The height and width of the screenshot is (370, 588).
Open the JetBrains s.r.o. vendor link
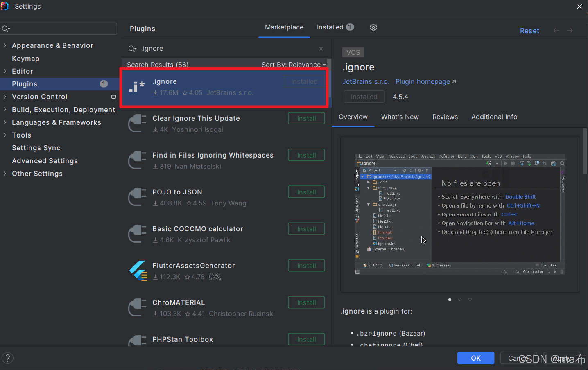[x=366, y=82]
